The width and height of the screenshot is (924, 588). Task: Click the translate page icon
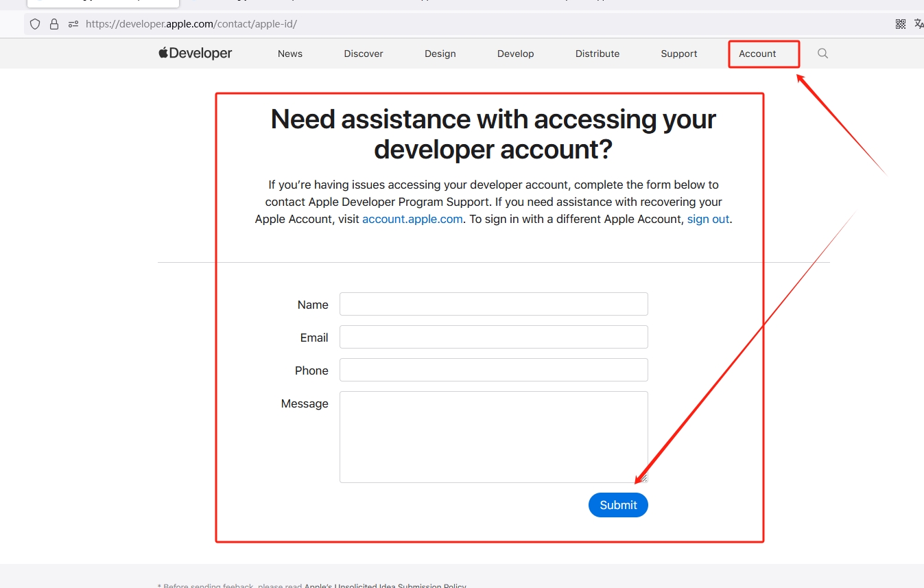coord(919,24)
